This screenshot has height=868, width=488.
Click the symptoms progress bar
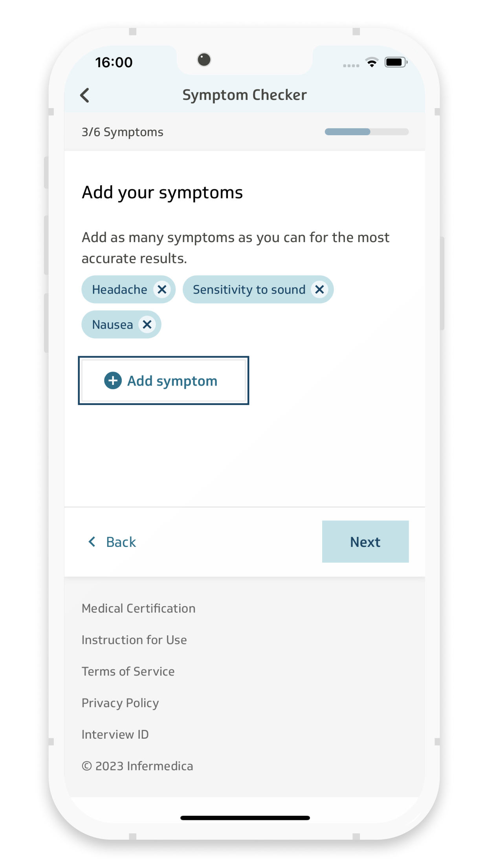(367, 132)
